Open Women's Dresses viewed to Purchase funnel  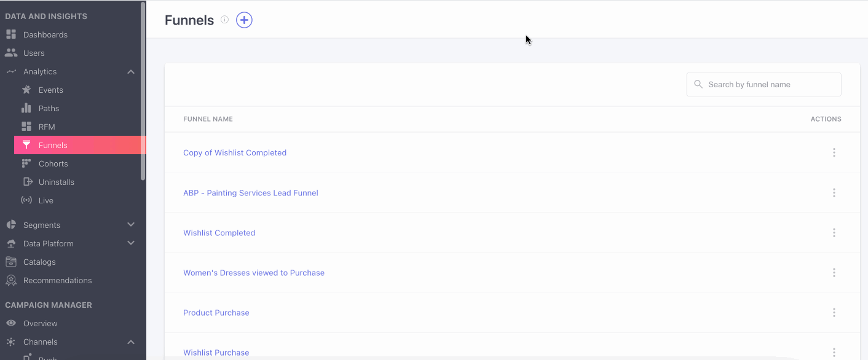click(x=254, y=273)
